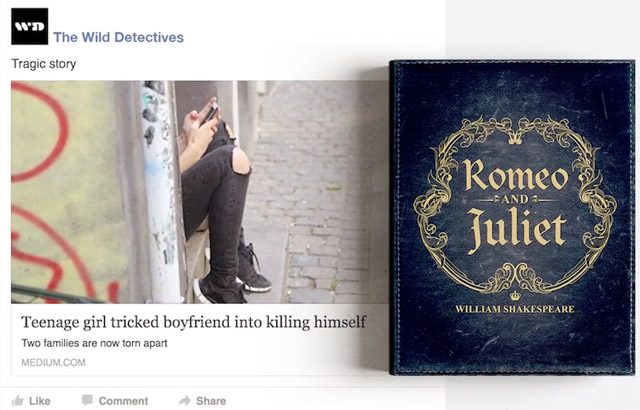This screenshot has width=640, height=410.
Task: Open headline 'Teenage girl tricked boyfriend'
Action: point(193,322)
